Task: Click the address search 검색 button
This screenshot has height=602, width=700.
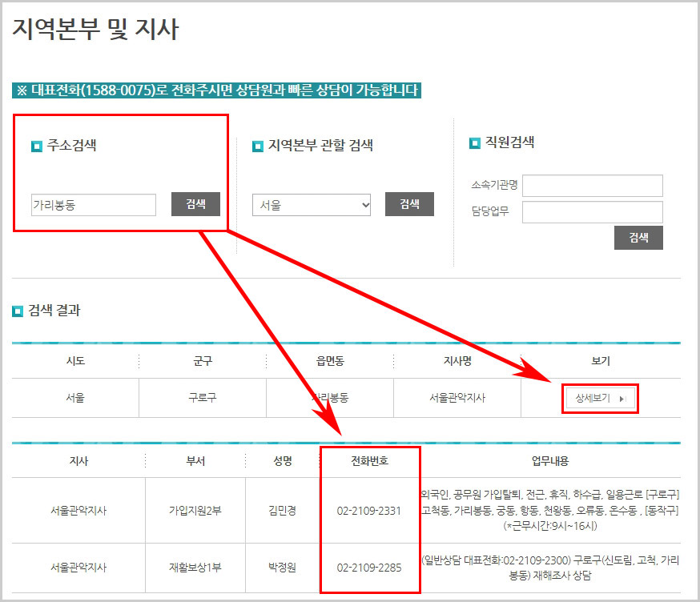Action: (196, 204)
